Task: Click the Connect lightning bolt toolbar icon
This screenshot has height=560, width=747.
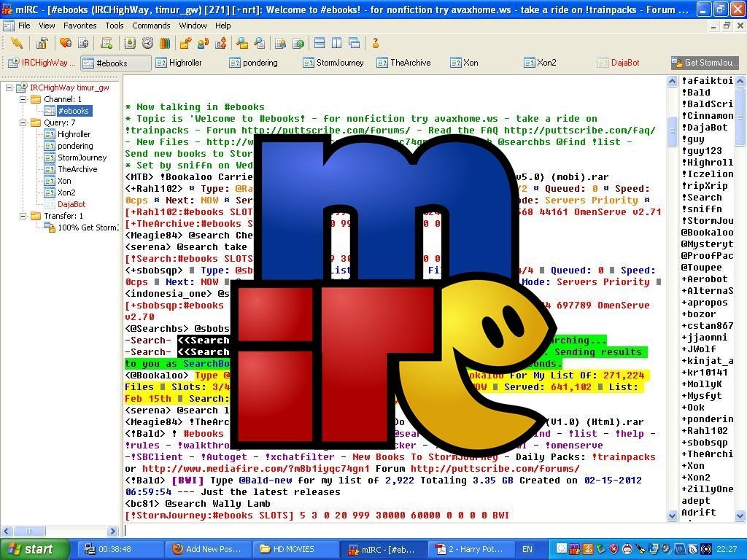Action: pos(17,43)
